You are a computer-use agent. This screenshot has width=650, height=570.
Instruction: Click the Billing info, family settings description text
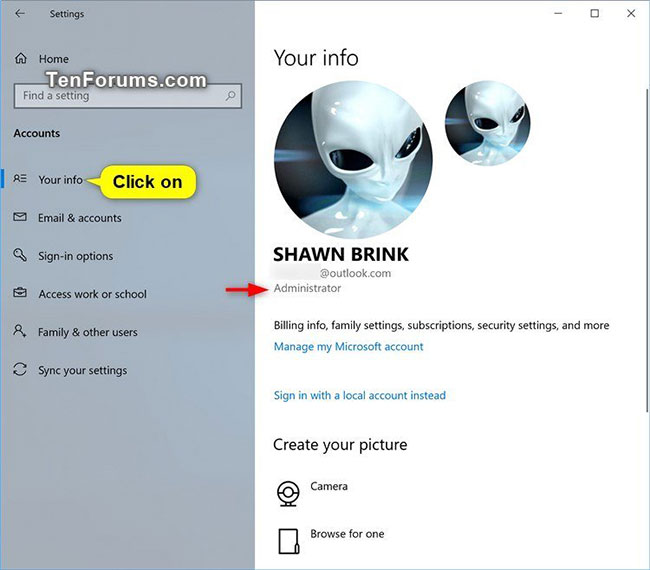tap(441, 325)
